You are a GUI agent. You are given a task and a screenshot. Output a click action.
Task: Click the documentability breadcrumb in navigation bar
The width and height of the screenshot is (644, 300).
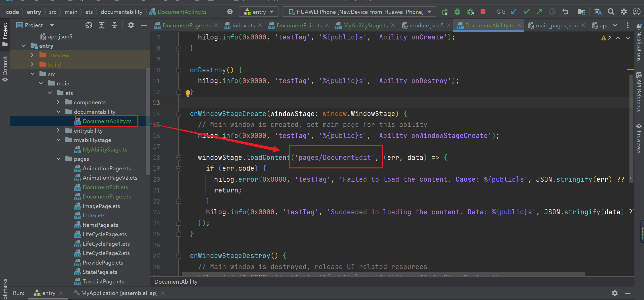tap(122, 12)
